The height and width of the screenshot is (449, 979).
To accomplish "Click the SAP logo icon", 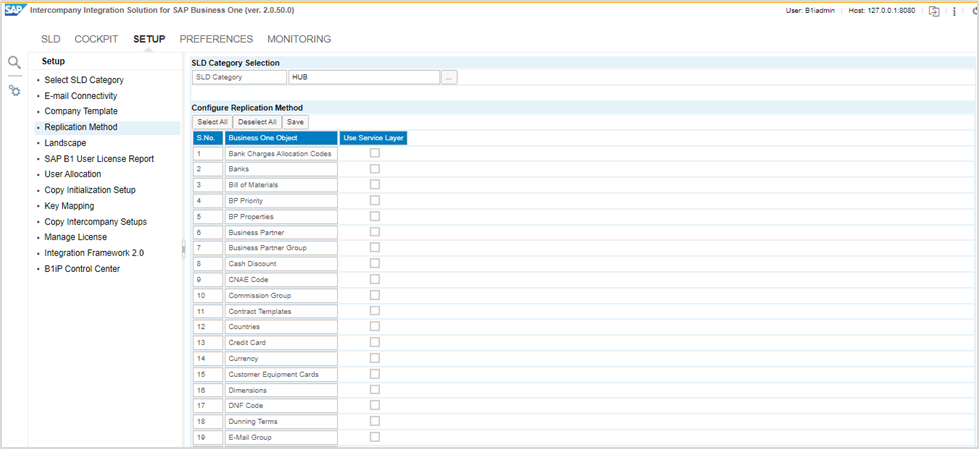I will pos(14,11).
